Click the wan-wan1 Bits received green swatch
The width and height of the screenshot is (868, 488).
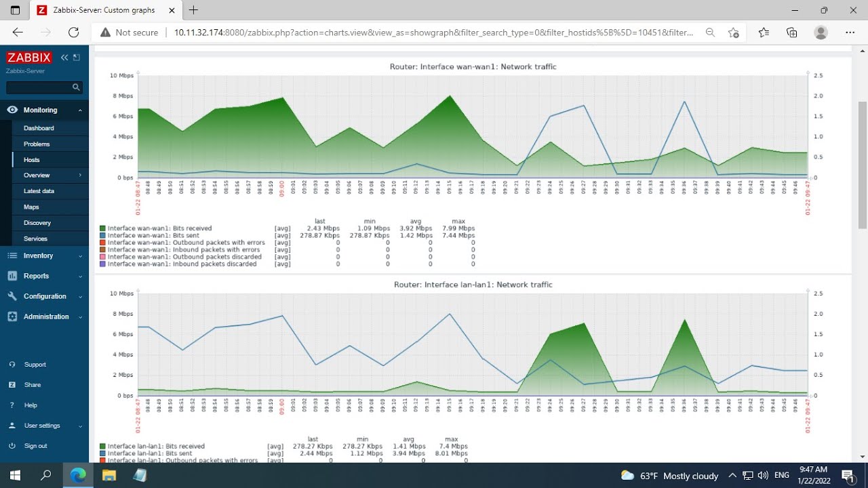coord(102,228)
